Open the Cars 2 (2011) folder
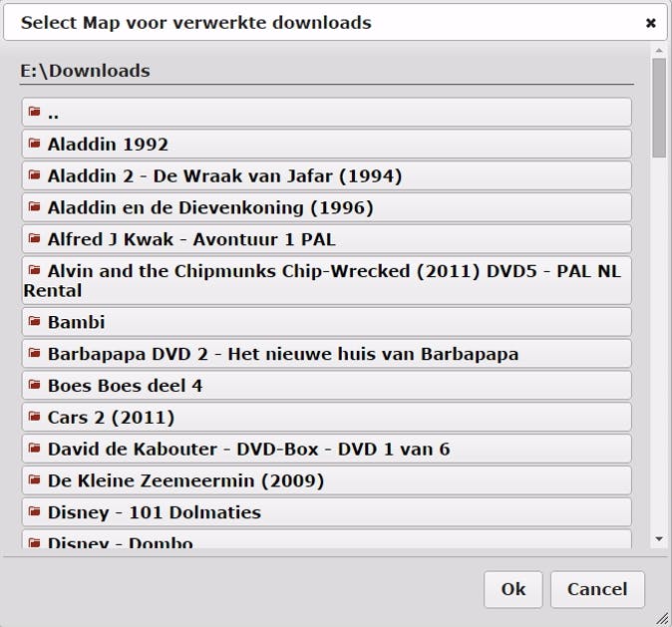The height and width of the screenshot is (627, 672). coord(327,417)
